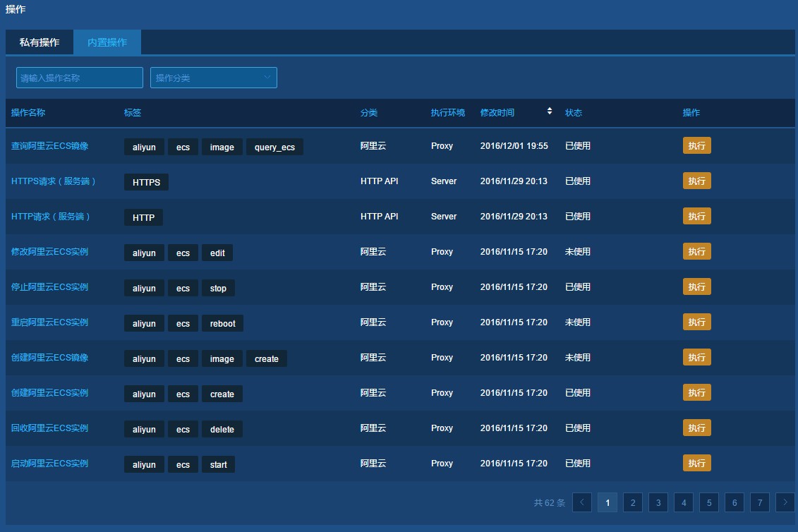Open 创建阿里云ECS镜像 operation link
The height and width of the screenshot is (532, 798).
tap(50, 358)
